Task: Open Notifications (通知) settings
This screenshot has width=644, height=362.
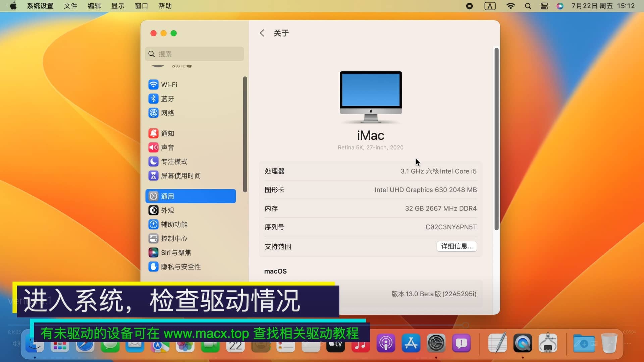Action: coord(167,133)
